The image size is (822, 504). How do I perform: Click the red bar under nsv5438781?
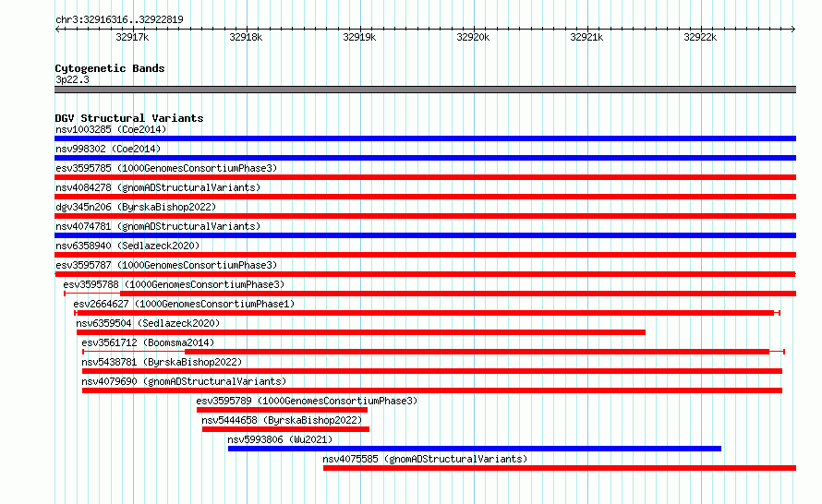[432, 371]
